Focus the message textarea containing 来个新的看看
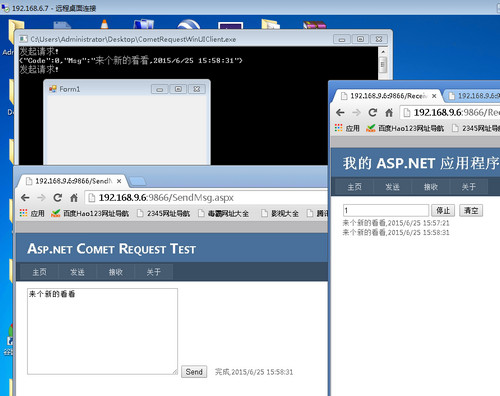The image size is (500, 396). tap(102, 331)
